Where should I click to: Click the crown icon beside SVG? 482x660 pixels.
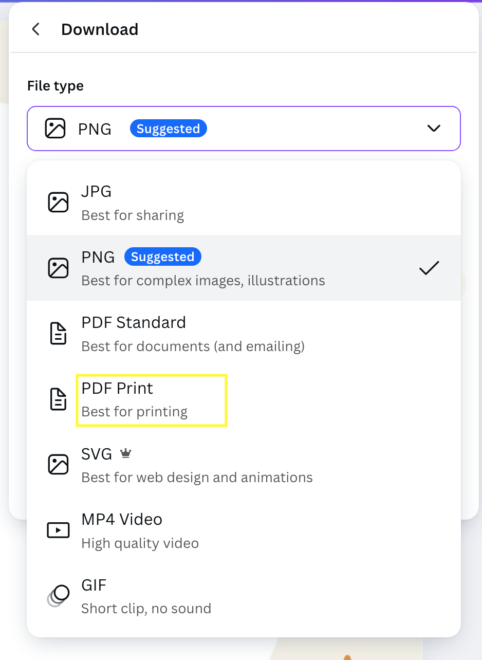click(x=125, y=453)
